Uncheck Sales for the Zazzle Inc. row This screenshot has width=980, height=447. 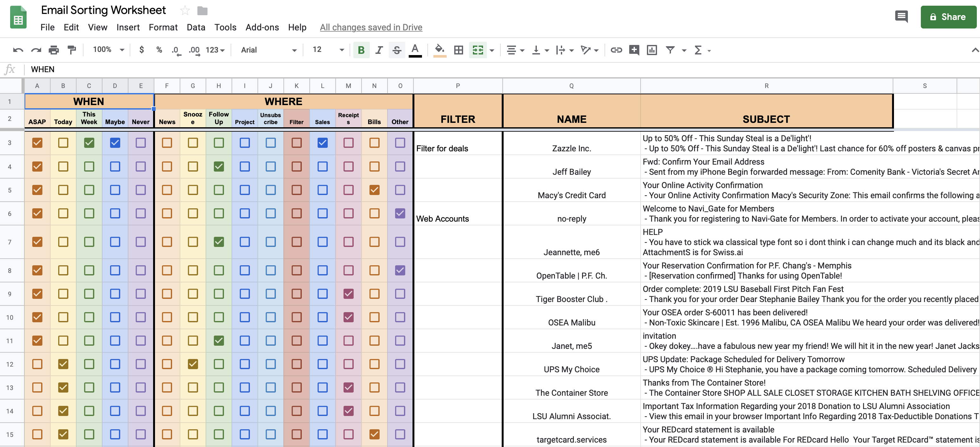[322, 143]
